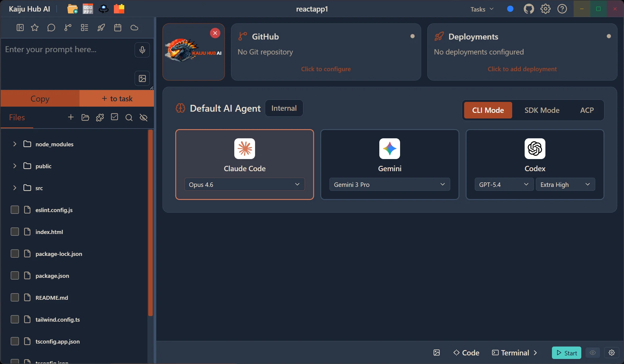The height and width of the screenshot is (364, 624).
Task: Check the eslint.config.js checkbox
Action: [15, 210]
